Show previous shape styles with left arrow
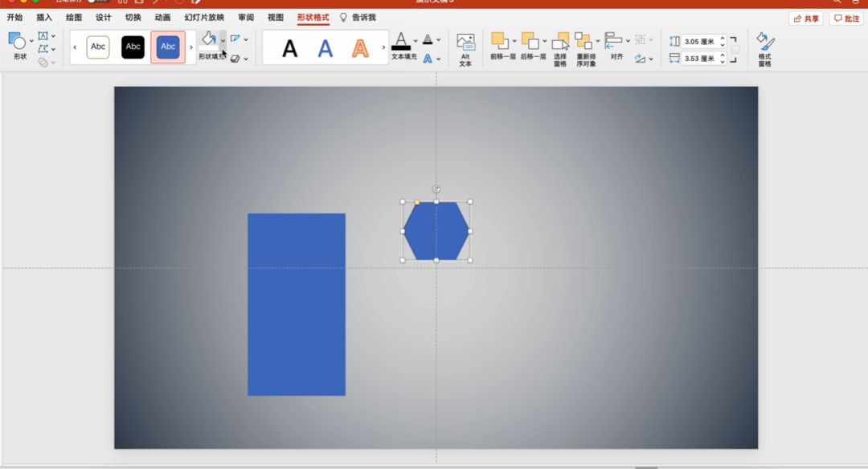Screen dimensions: 868x469 75,47
